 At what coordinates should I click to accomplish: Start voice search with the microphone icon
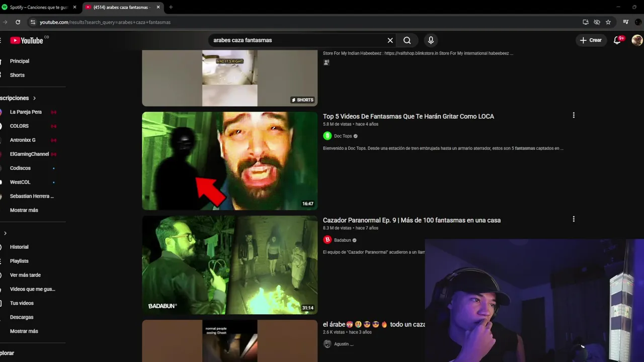pyautogui.click(x=431, y=40)
